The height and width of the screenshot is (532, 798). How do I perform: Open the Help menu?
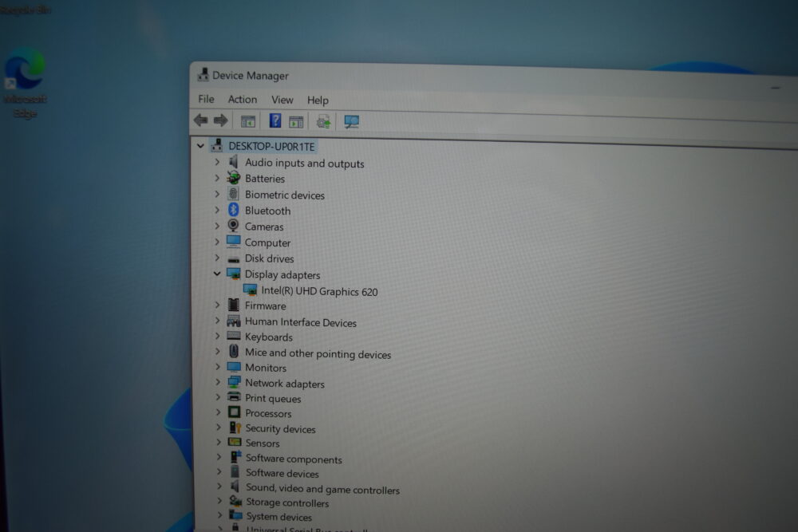coord(318,100)
